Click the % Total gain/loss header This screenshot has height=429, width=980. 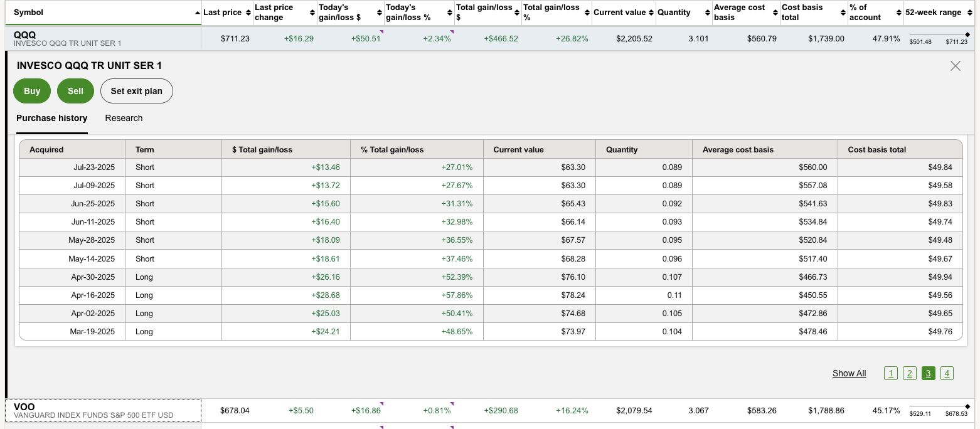(417, 150)
